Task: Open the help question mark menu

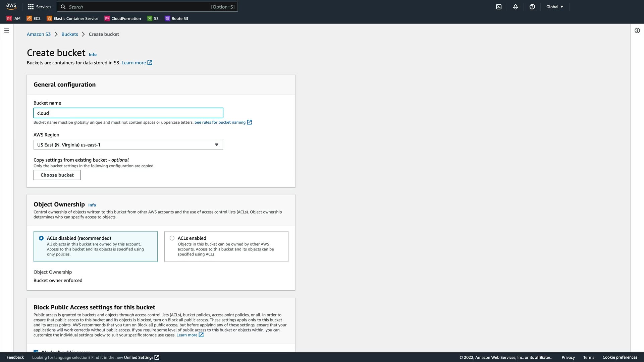Action: pos(532,7)
